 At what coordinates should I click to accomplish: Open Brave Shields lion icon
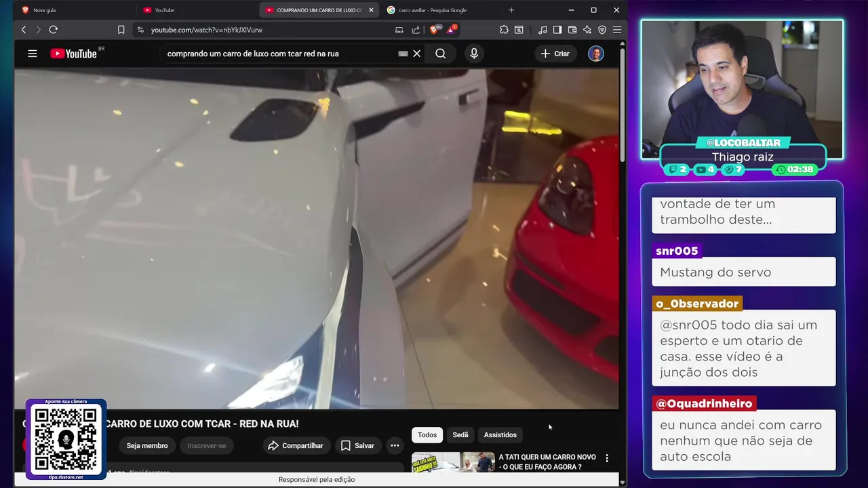pyautogui.click(x=434, y=30)
